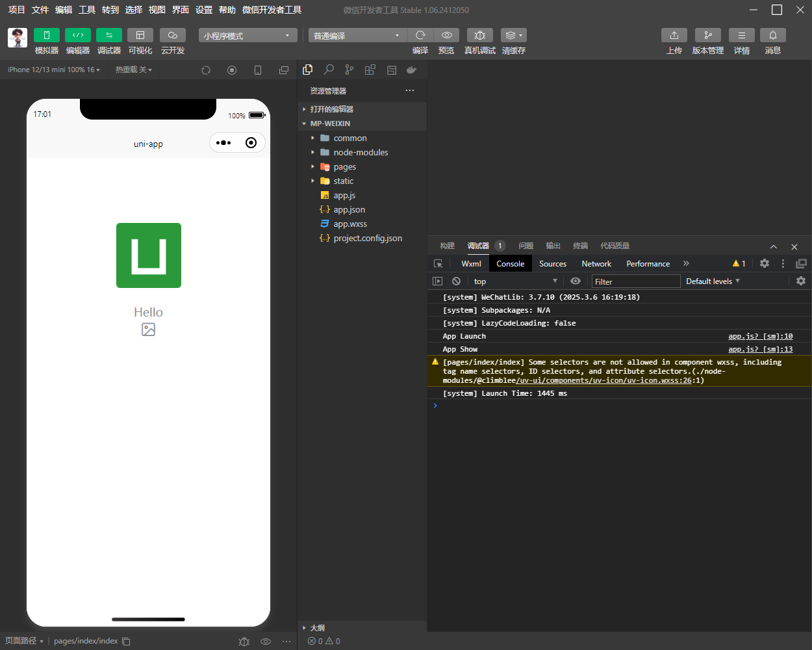
Task: Open the 设置 menu
Action: [x=204, y=10]
